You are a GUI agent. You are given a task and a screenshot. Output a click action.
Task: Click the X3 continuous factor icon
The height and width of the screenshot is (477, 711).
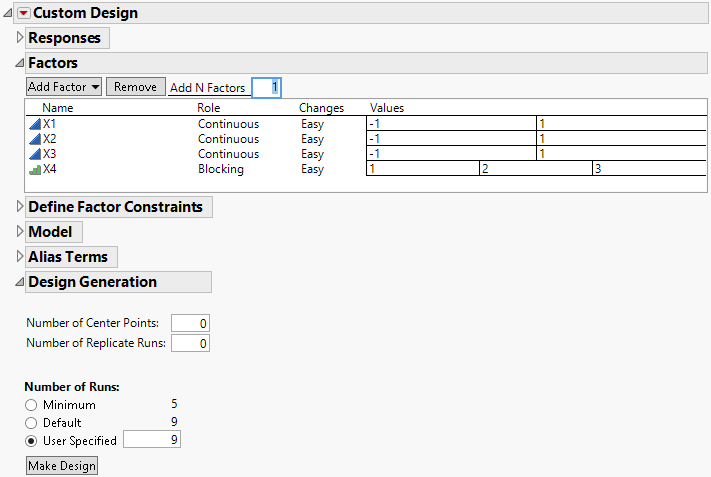(35, 154)
